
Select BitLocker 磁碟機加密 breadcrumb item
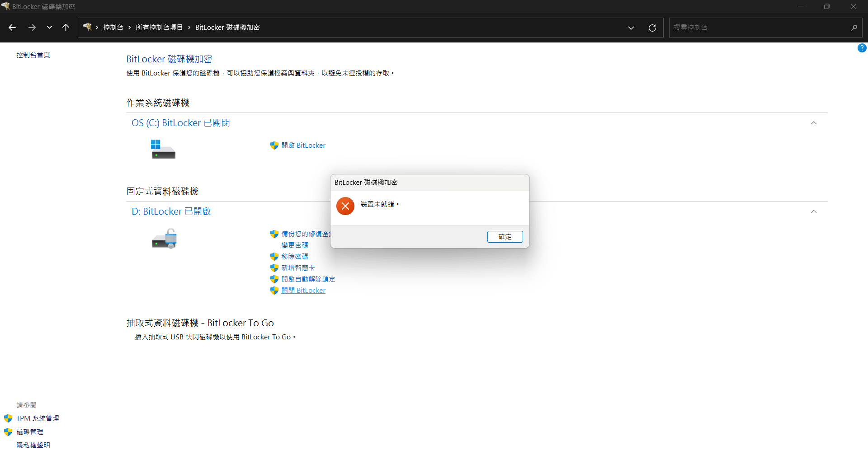227,28
